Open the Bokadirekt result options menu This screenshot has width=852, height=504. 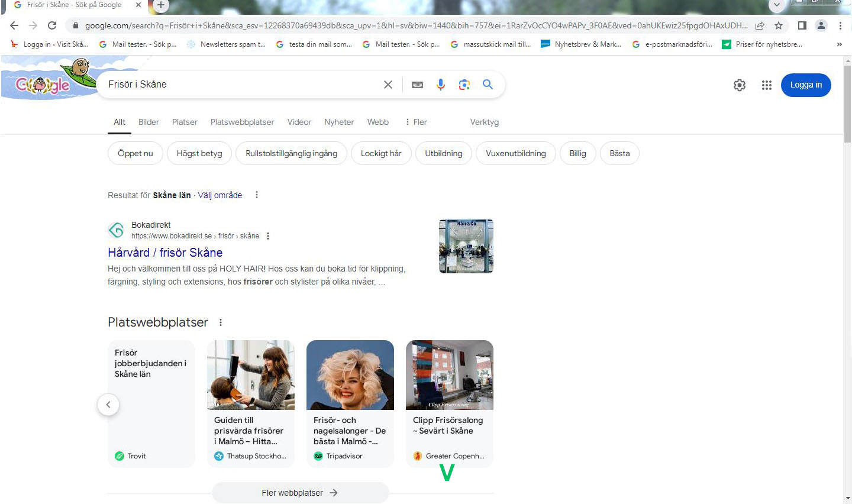point(268,236)
